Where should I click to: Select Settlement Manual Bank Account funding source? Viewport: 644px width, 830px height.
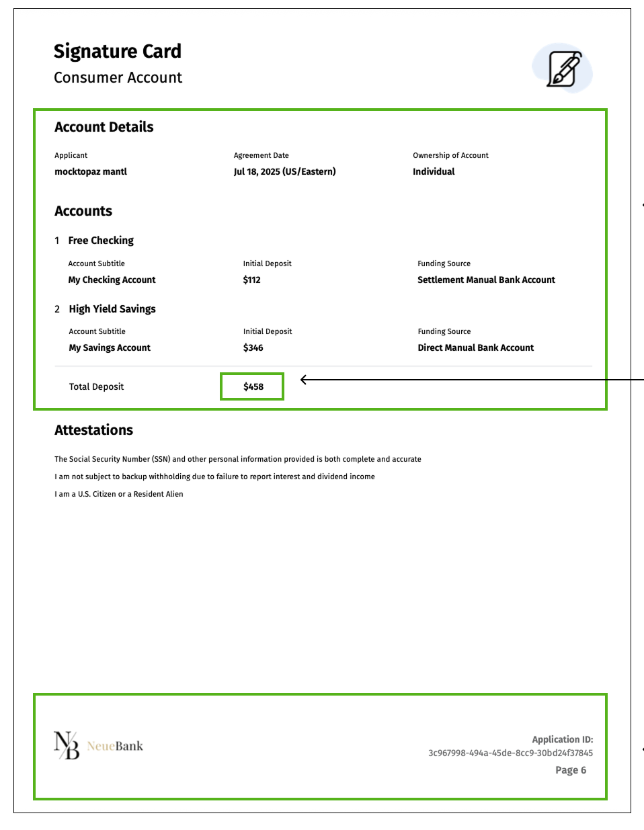coord(486,280)
